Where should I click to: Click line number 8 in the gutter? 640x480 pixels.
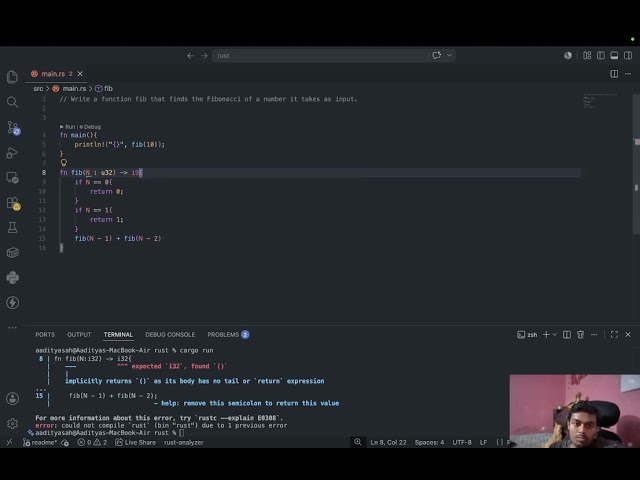44,173
